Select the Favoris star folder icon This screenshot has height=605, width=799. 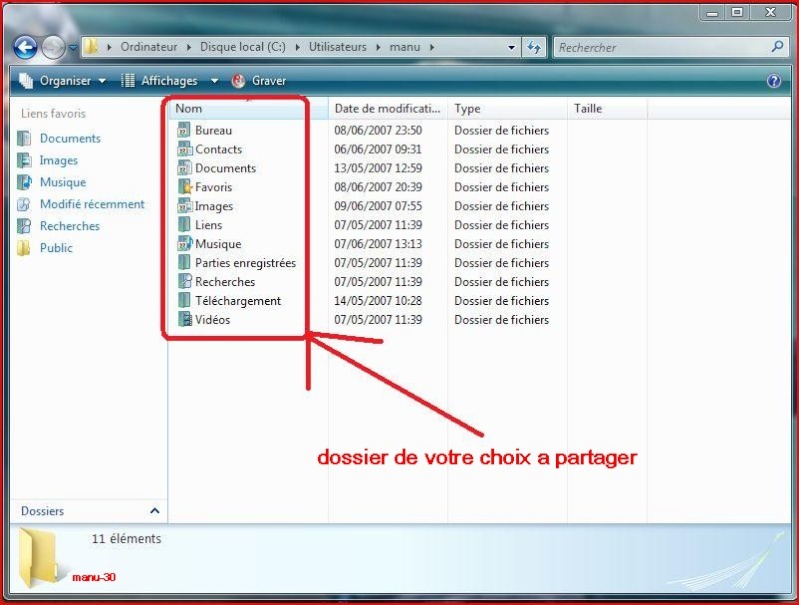click(185, 187)
